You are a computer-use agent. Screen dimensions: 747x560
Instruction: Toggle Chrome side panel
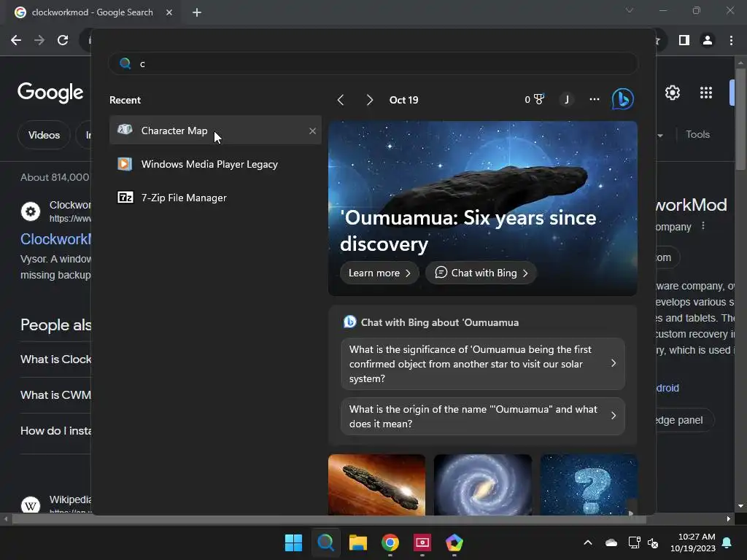[684, 41]
